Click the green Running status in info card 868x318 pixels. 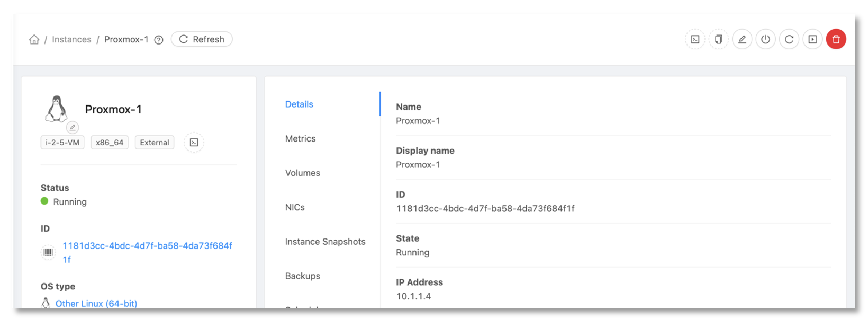(64, 202)
